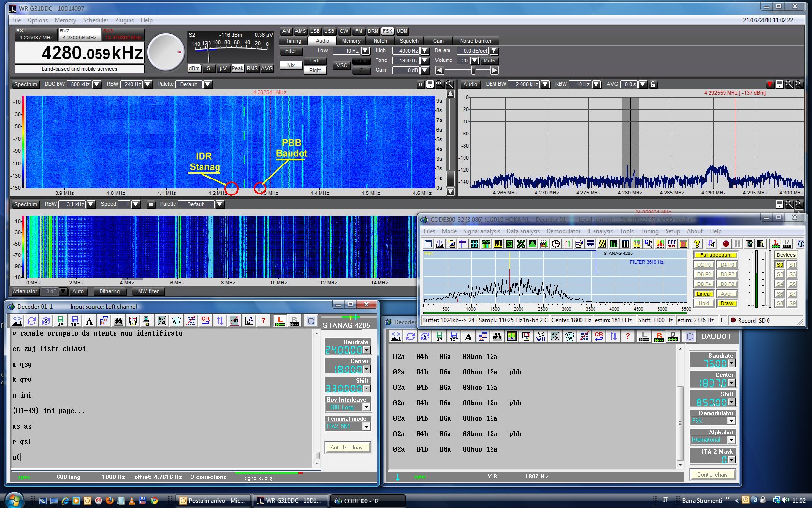Click the red question mark in BAUDOT decoder

pyautogui.click(x=628, y=336)
